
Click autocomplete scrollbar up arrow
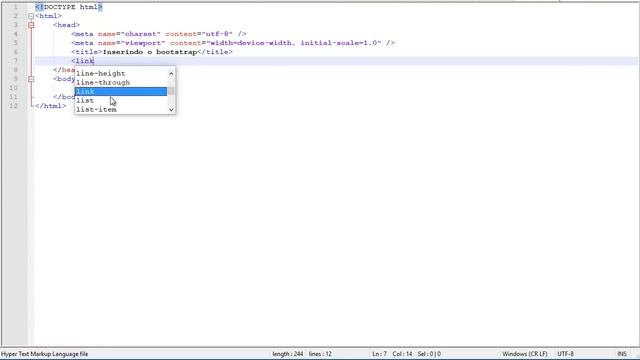point(171,73)
